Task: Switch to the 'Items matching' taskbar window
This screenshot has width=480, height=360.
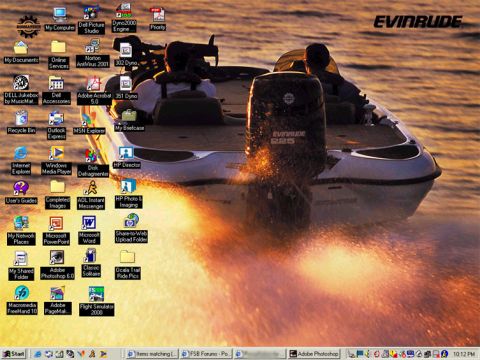Action: point(153,354)
